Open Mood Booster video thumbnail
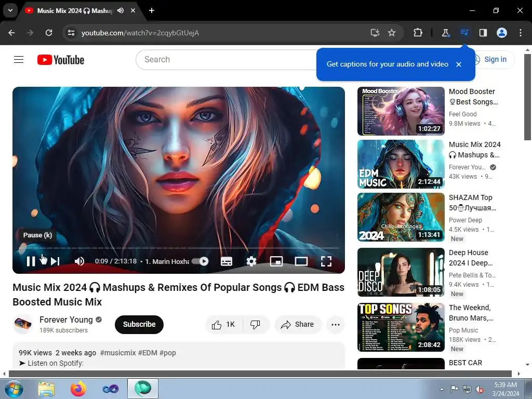 coord(401,111)
